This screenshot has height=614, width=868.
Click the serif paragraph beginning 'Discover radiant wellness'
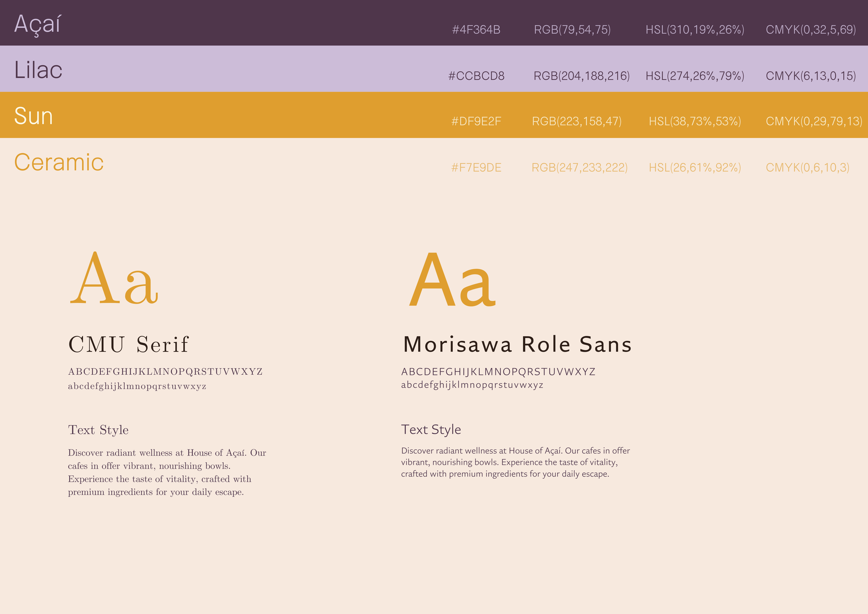(167, 472)
